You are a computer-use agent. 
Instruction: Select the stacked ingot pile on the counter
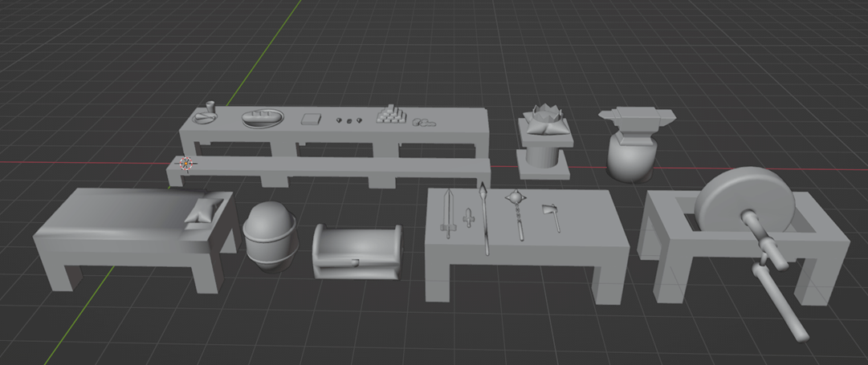point(390,115)
